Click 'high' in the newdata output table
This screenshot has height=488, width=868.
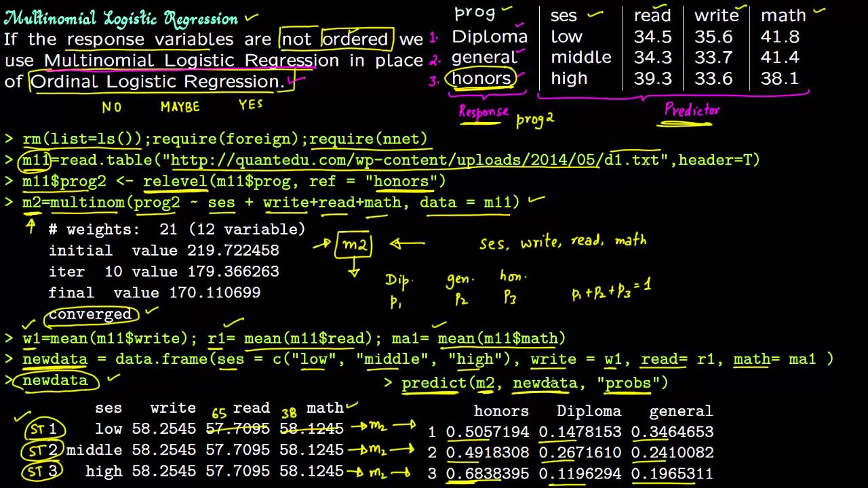click(104, 470)
